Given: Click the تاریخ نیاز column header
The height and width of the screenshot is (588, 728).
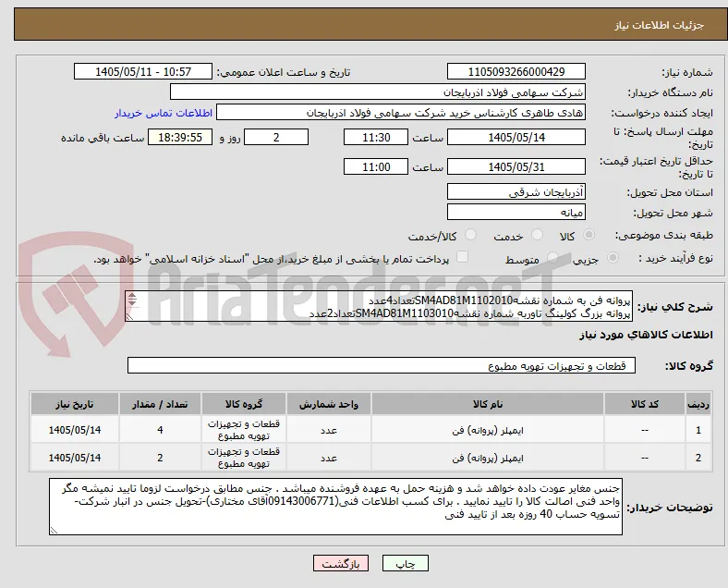Looking at the screenshot, I should (x=75, y=404).
